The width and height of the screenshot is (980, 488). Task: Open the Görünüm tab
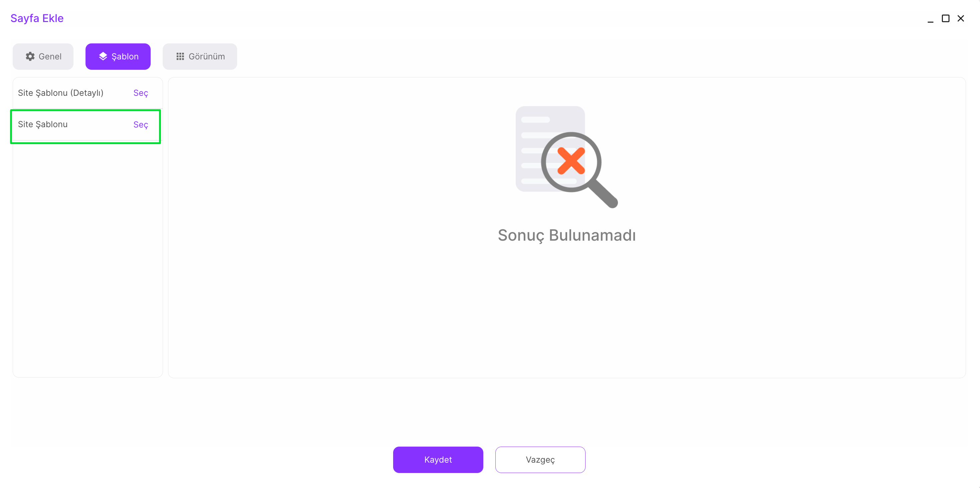(200, 57)
